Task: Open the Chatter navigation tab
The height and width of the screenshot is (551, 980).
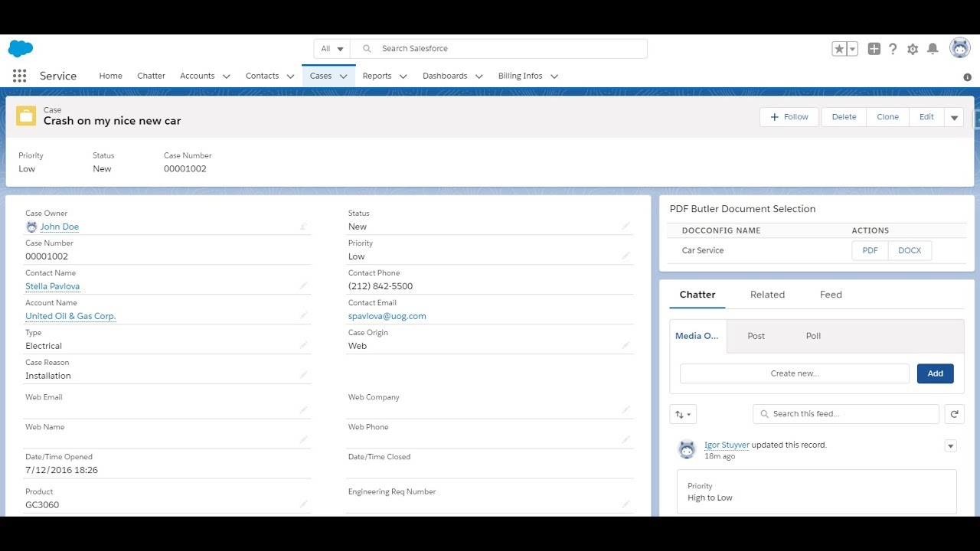Action: pos(151,76)
